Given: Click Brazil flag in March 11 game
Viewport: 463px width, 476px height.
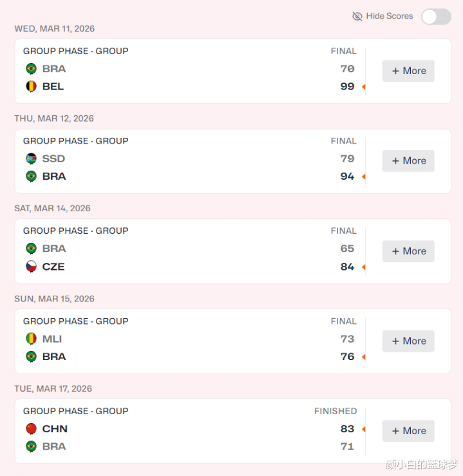Looking at the screenshot, I should coord(31,69).
